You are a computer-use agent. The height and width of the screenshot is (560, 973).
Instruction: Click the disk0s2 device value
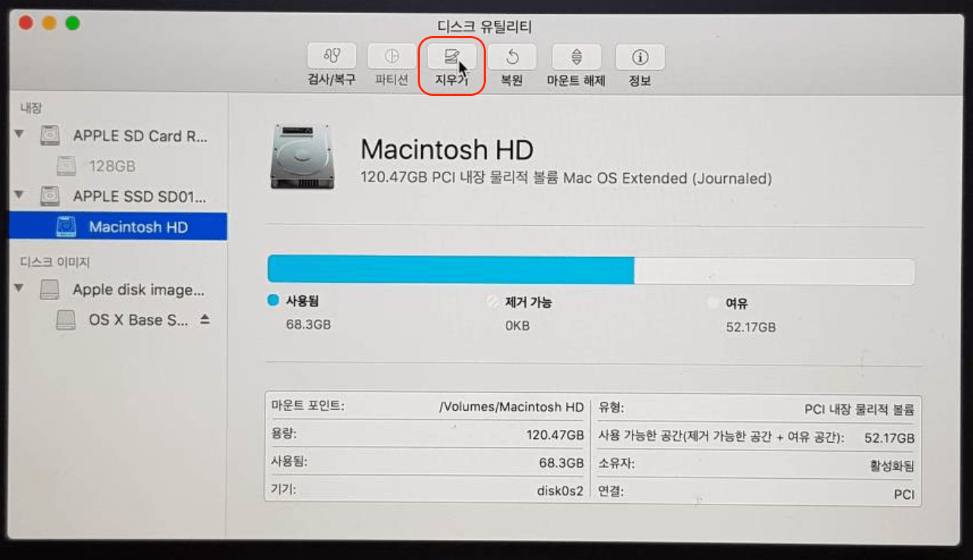[x=560, y=491]
